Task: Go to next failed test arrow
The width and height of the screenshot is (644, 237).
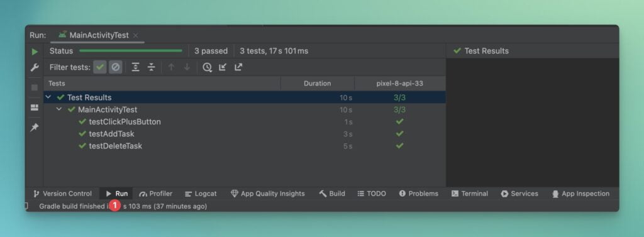Action: 187,67
